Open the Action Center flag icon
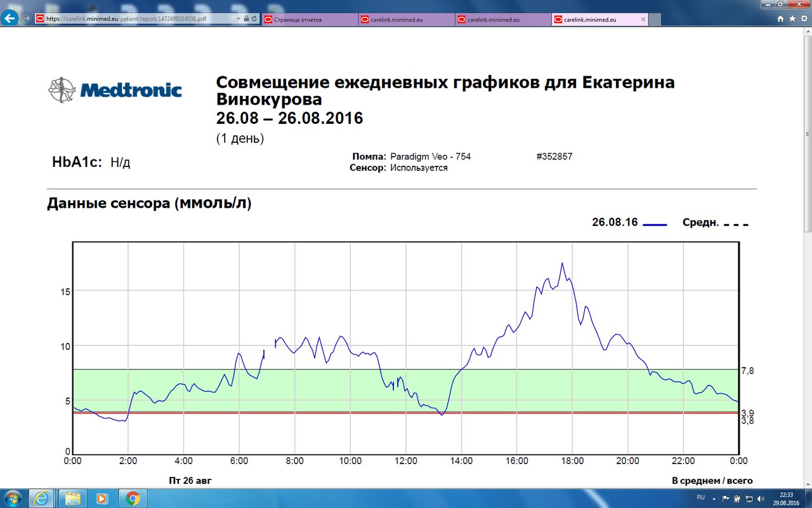Image resolution: width=812 pixels, height=508 pixels. click(x=725, y=498)
